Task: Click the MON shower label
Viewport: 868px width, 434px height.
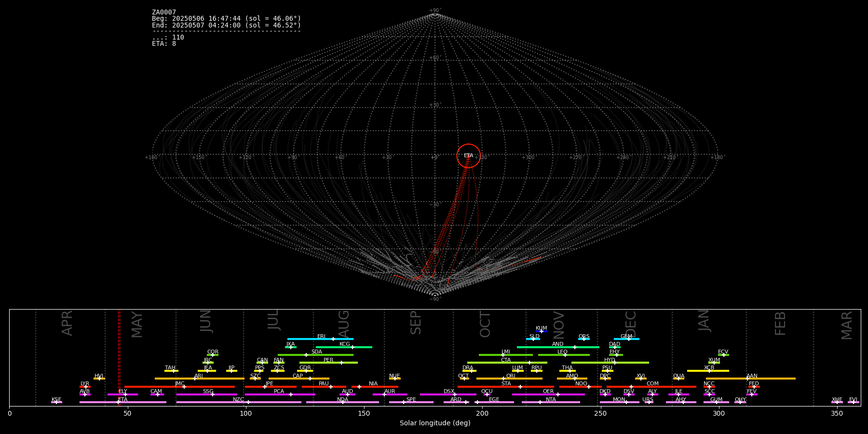Action: tap(619, 400)
